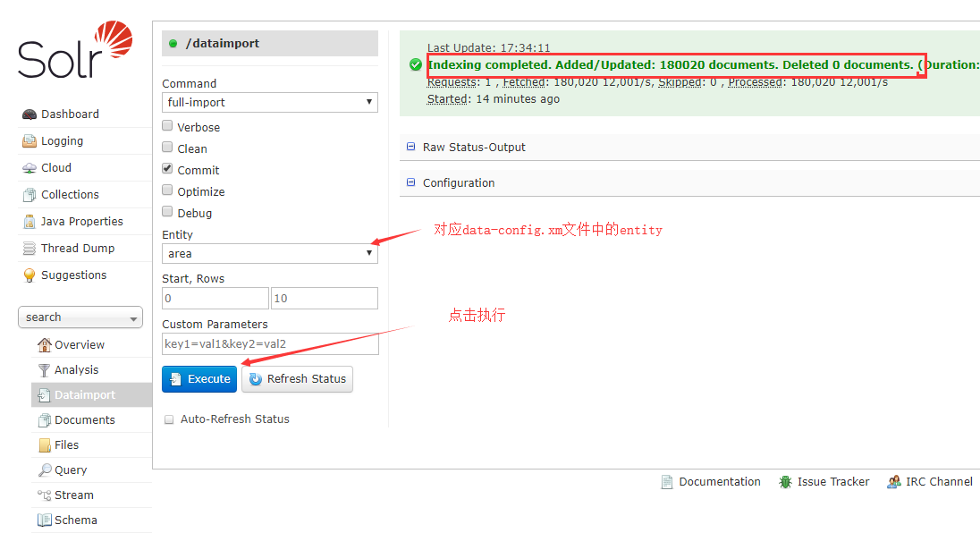Uncheck the Commit option

pyautogui.click(x=167, y=169)
